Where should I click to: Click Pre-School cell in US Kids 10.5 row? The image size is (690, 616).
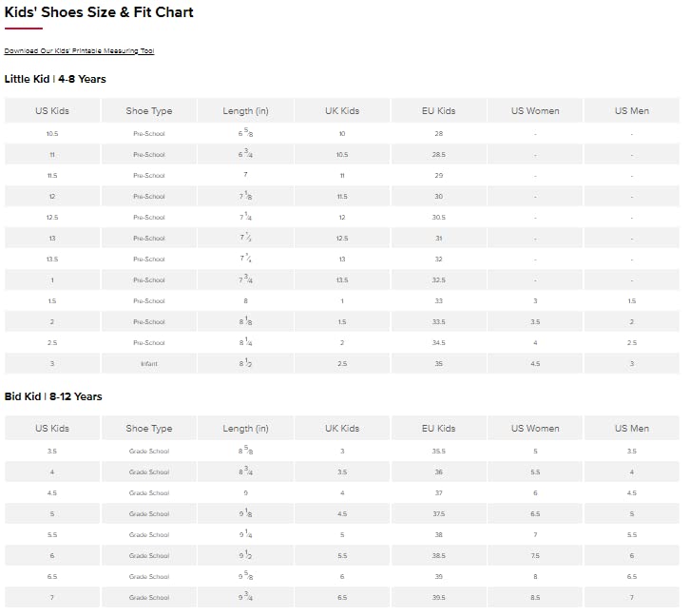tap(149, 134)
